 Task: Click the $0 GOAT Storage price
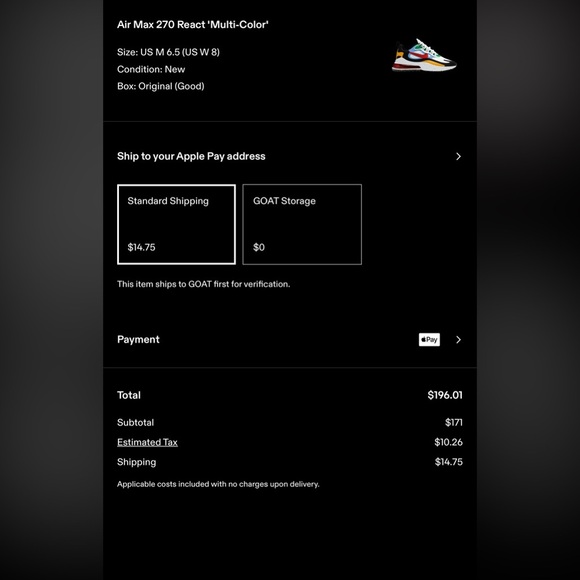(x=259, y=247)
